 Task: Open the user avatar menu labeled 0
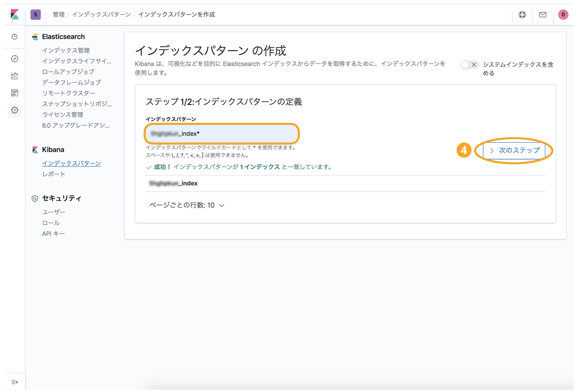563,14
